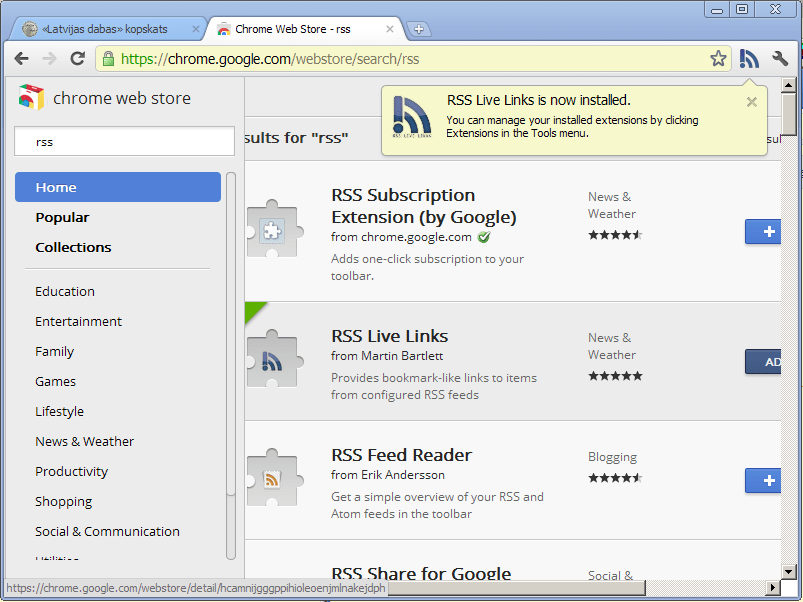Browse the Shopping category
Viewport: 803px width, 602px height.
(x=64, y=502)
